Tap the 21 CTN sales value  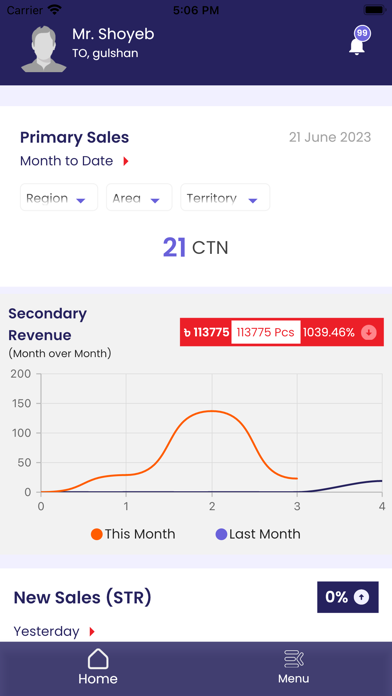pyautogui.click(x=195, y=248)
